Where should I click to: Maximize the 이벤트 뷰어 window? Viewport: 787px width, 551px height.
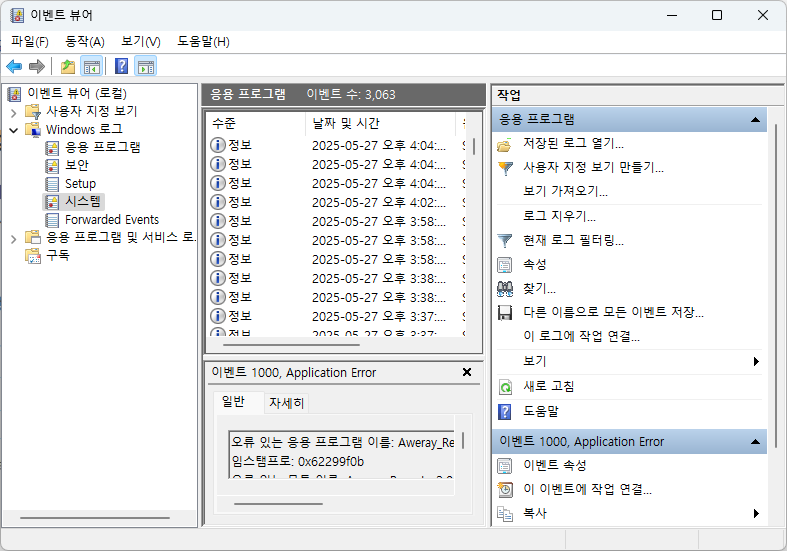click(717, 16)
